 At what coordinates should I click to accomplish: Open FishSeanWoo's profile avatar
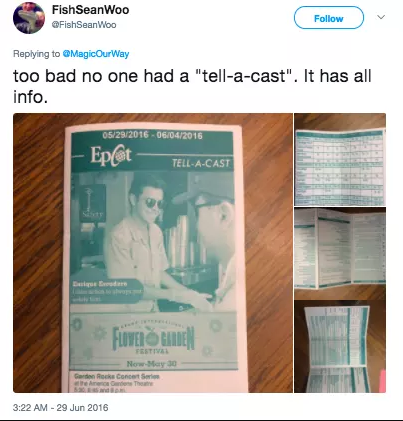pyautogui.click(x=29, y=18)
